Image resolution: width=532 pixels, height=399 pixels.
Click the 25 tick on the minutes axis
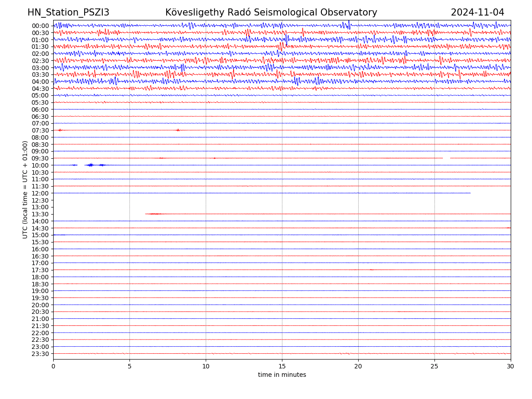point(434,366)
